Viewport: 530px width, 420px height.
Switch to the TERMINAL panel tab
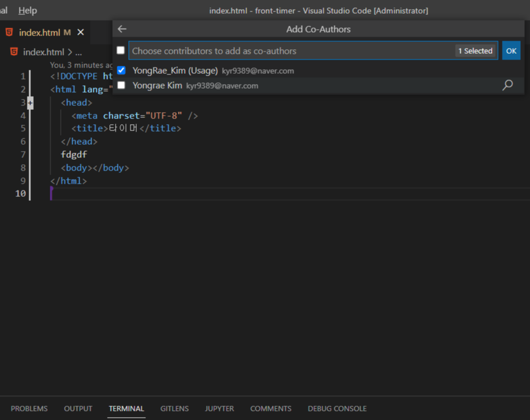point(126,409)
